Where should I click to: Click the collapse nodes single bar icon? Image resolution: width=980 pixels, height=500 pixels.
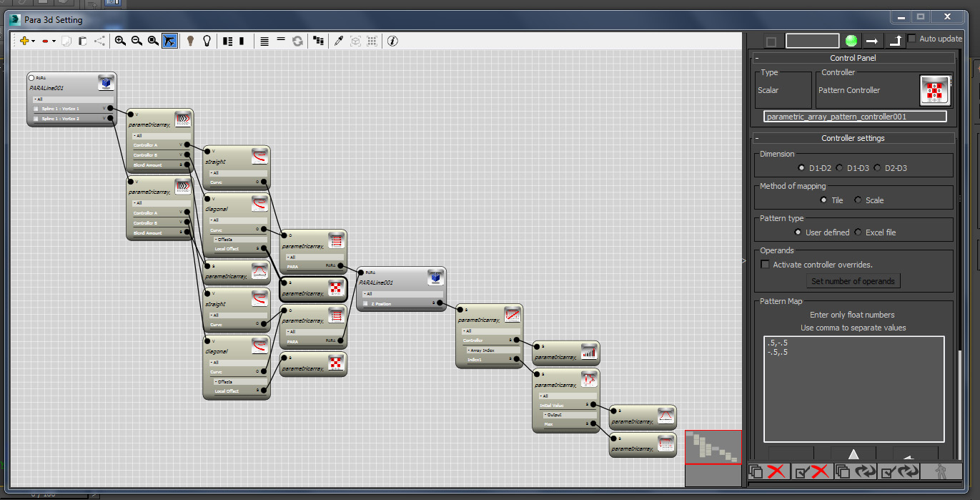click(x=242, y=41)
